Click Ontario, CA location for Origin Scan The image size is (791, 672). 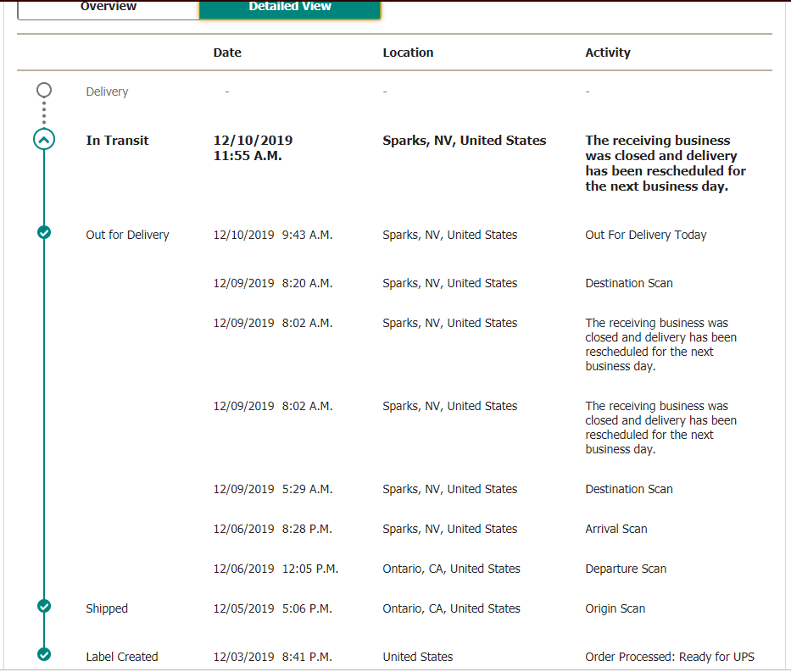tap(451, 608)
